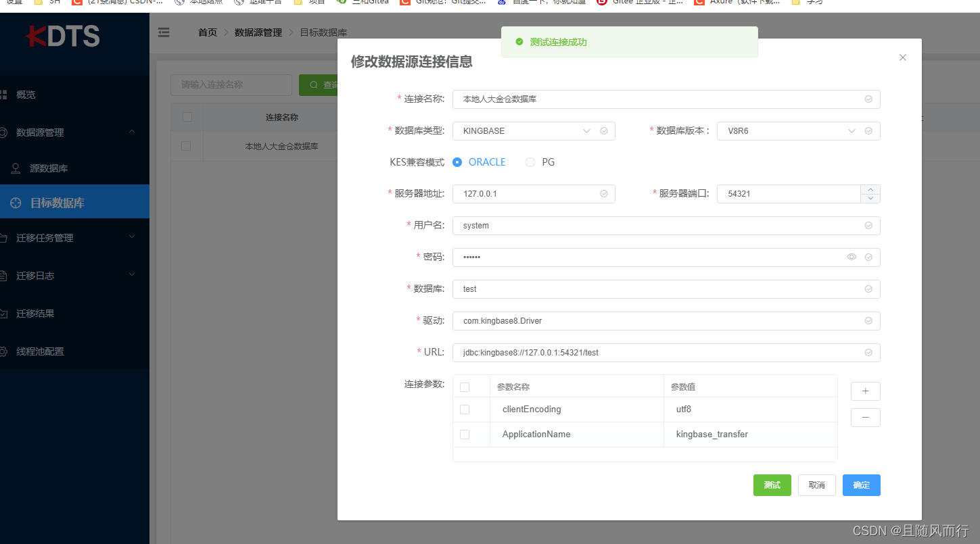Go to 首页 breadcrumb link
980x544 pixels.
[x=208, y=32]
